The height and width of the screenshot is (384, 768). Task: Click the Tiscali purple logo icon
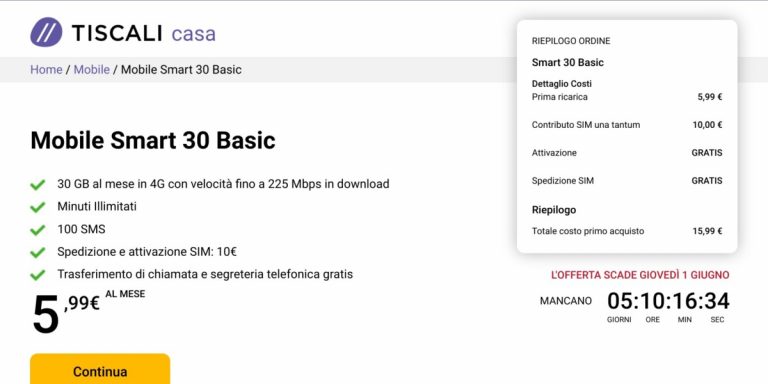click(46, 32)
